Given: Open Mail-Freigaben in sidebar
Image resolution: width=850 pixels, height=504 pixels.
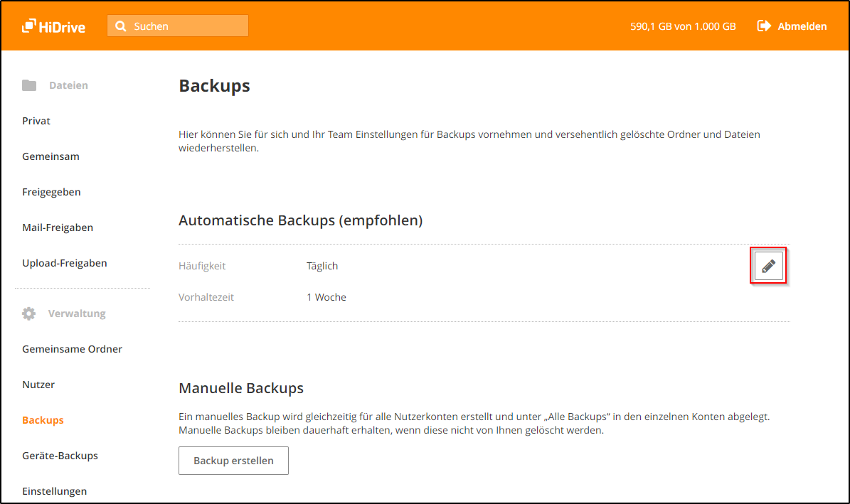Looking at the screenshot, I should click(x=58, y=227).
